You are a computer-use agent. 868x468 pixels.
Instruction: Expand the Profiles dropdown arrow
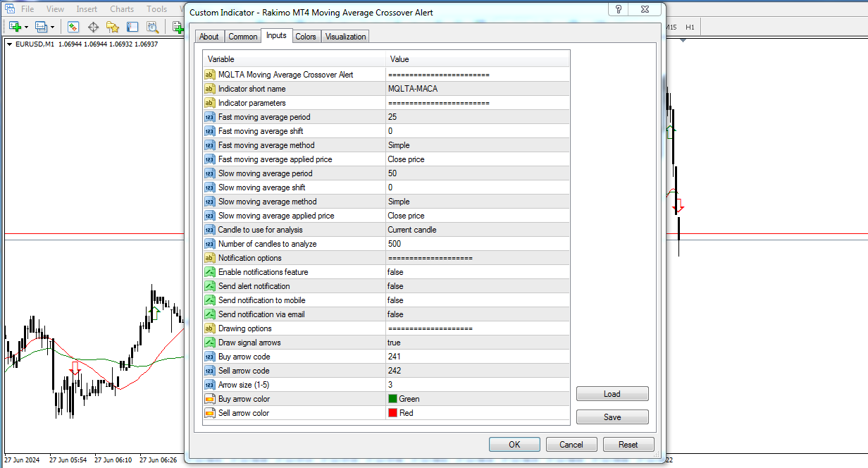[52, 27]
